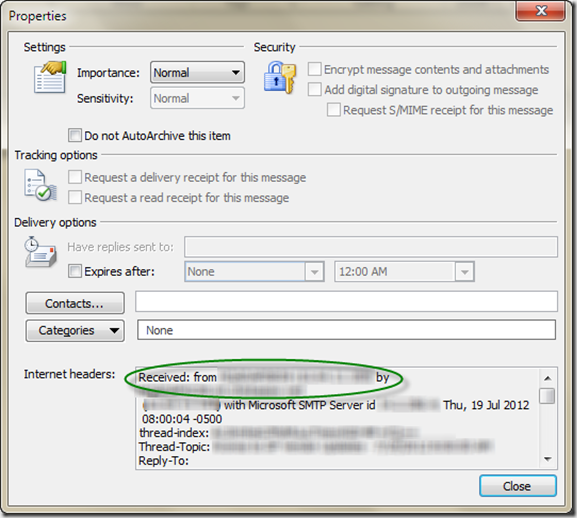
Task: Check Encrypt message contents and attachments
Action: [x=314, y=69]
